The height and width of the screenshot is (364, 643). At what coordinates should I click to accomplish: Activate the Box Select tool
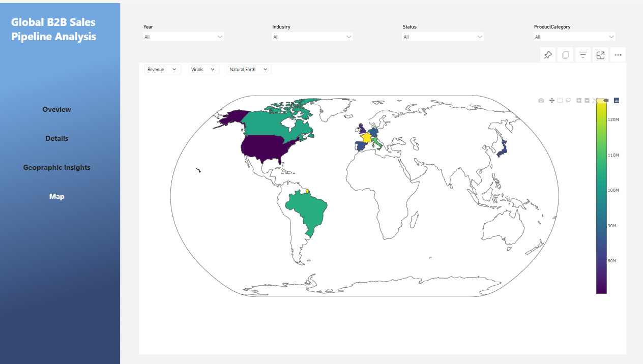pos(560,101)
